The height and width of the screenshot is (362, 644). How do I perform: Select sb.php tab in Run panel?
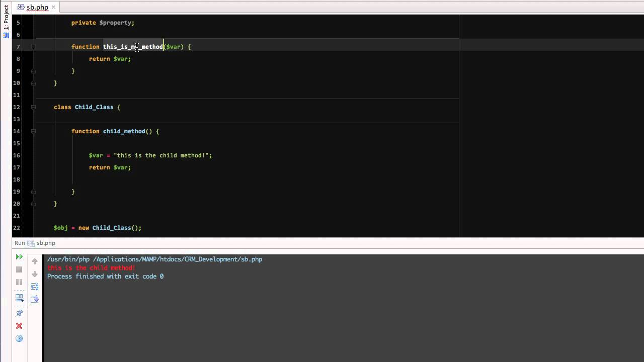pos(42,243)
